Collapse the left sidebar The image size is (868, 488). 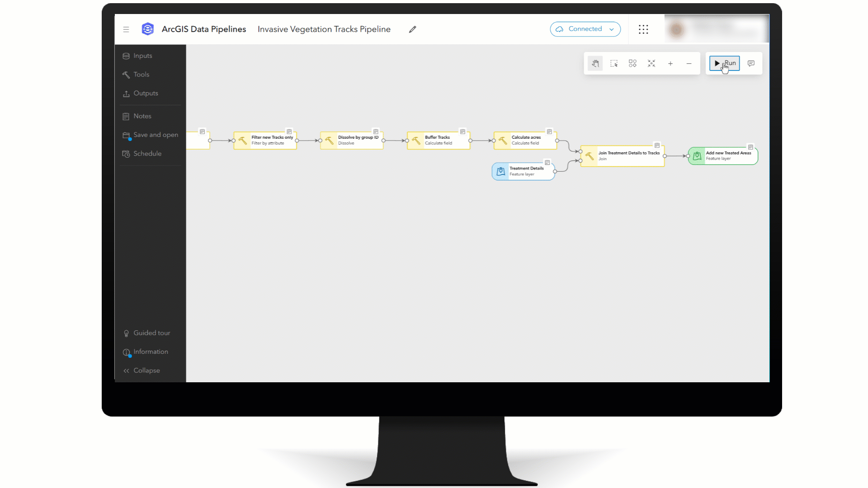point(146,370)
